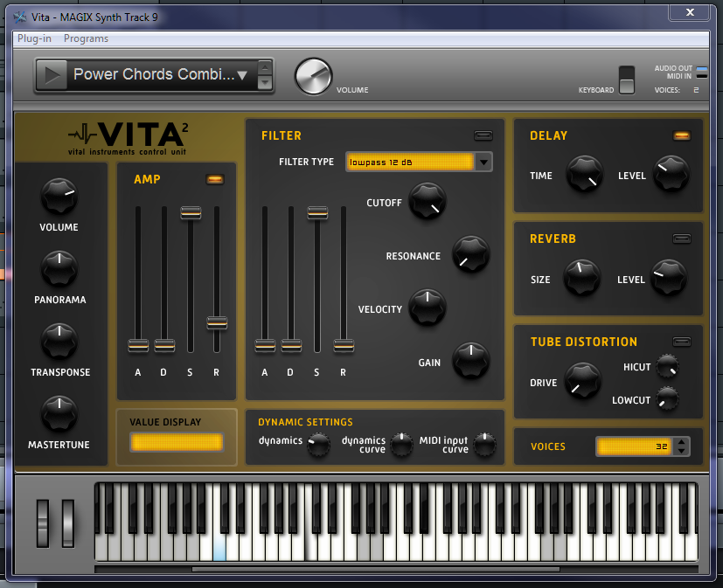Click the dynamics knob

(318, 445)
